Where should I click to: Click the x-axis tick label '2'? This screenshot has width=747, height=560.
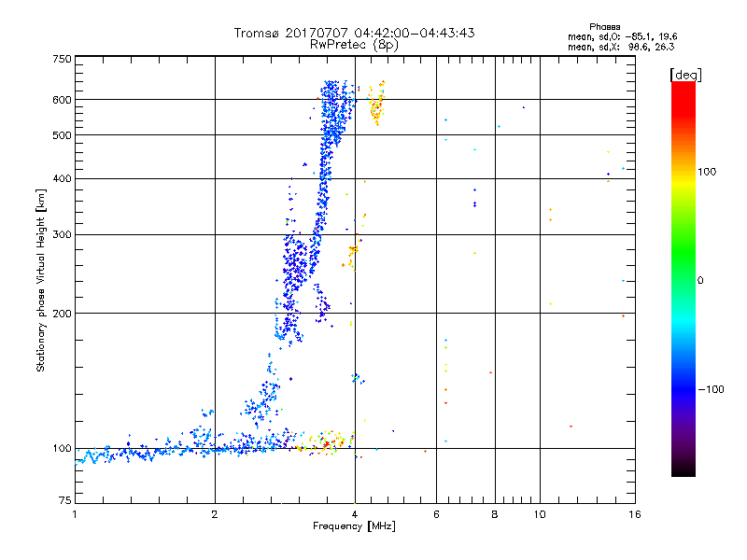(215, 514)
